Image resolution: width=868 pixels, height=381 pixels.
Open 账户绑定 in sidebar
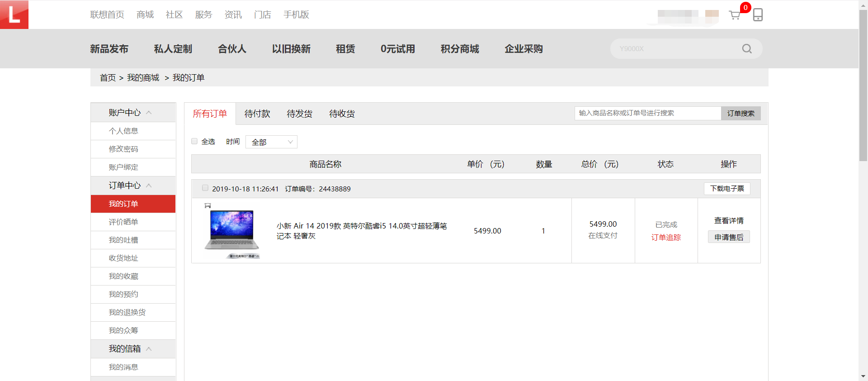click(x=123, y=167)
